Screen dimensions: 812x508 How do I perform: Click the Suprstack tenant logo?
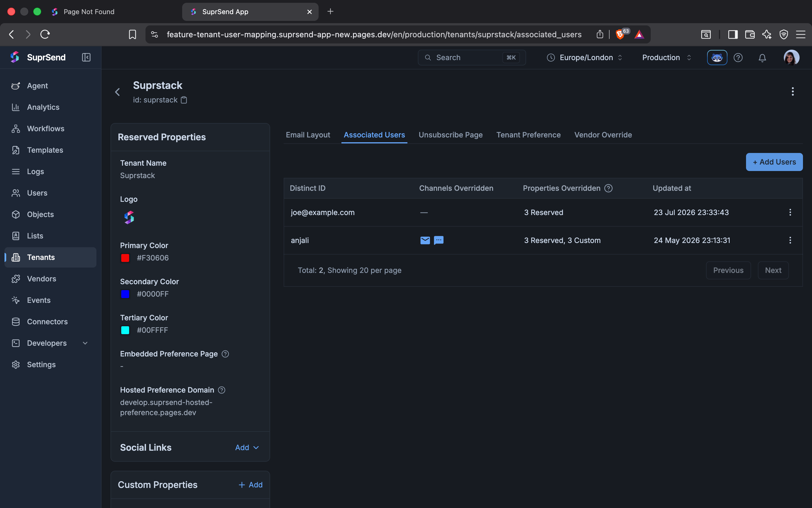coord(129,218)
